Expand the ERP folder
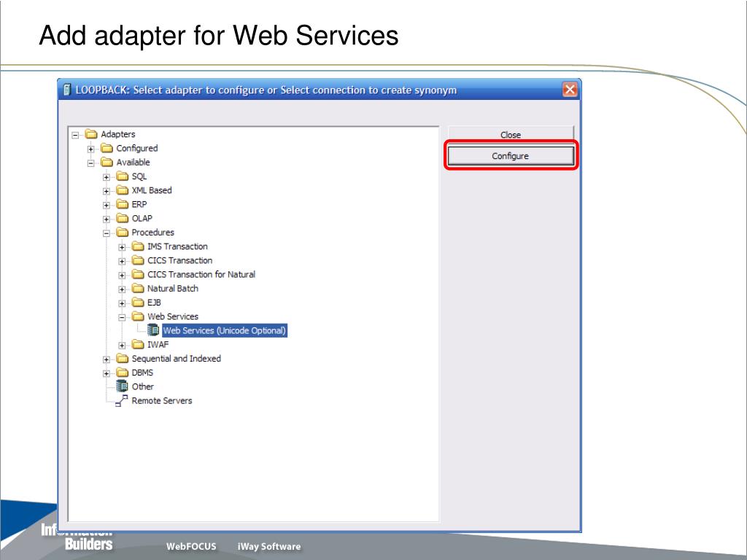The width and height of the screenshot is (747, 560). 107,205
